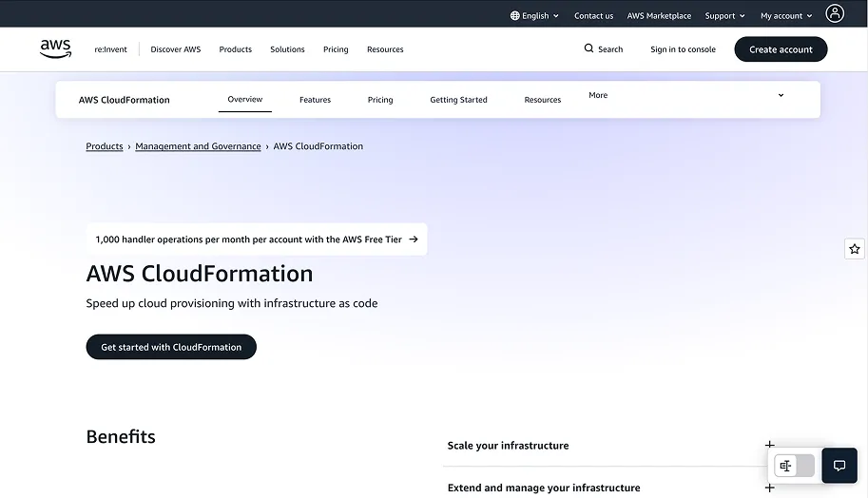Image resolution: width=868 pixels, height=498 pixels.
Task: Open the chat bubble icon
Action: pyautogui.click(x=839, y=466)
